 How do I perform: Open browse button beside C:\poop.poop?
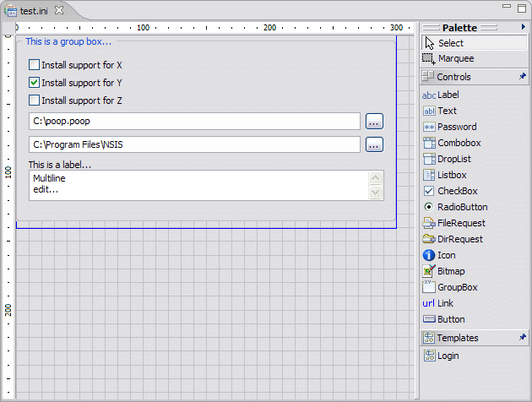pos(374,122)
